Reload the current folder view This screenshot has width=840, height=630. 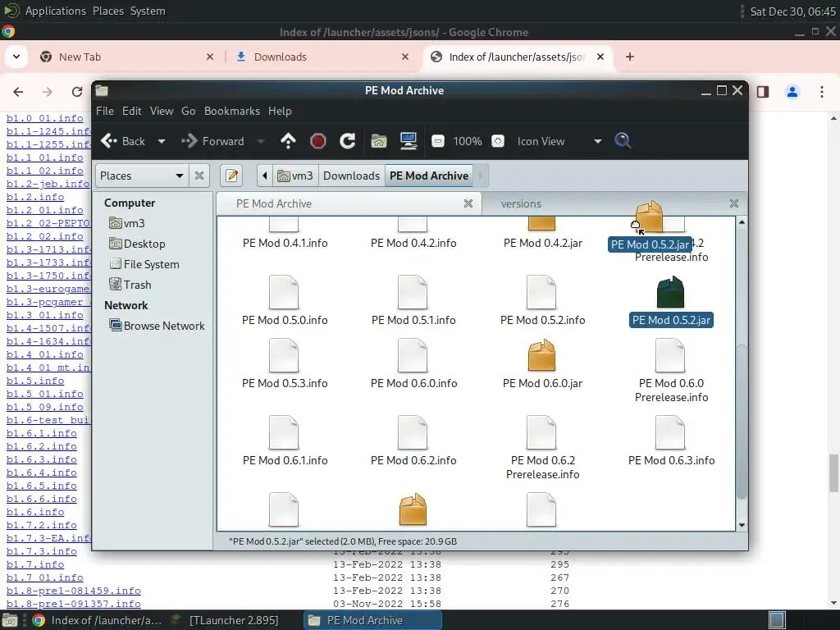point(347,141)
